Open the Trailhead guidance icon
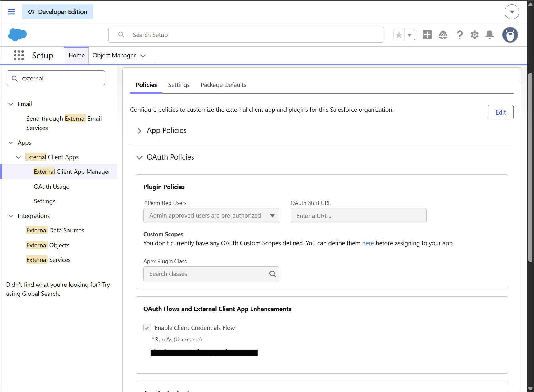Image resolution: width=534 pixels, height=392 pixels. coord(443,35)
